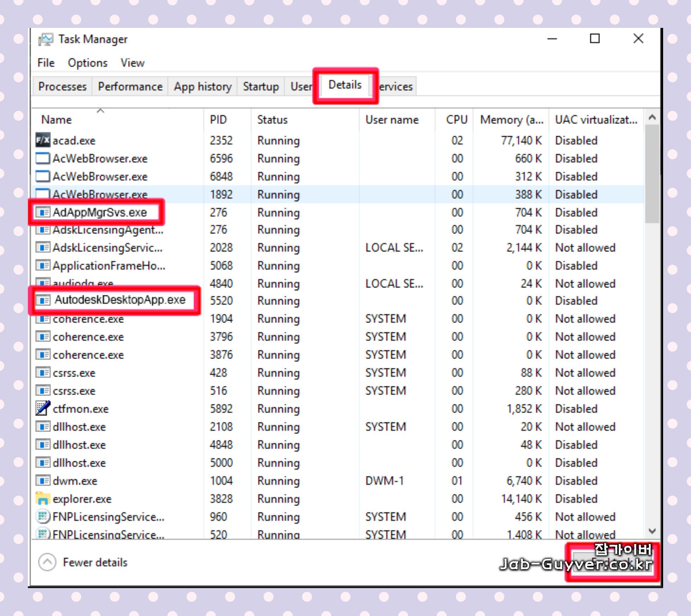The width and height of the screenshot is (691, 616).
Task: Click the scrollbar down arrow
Action: [652, 531]
